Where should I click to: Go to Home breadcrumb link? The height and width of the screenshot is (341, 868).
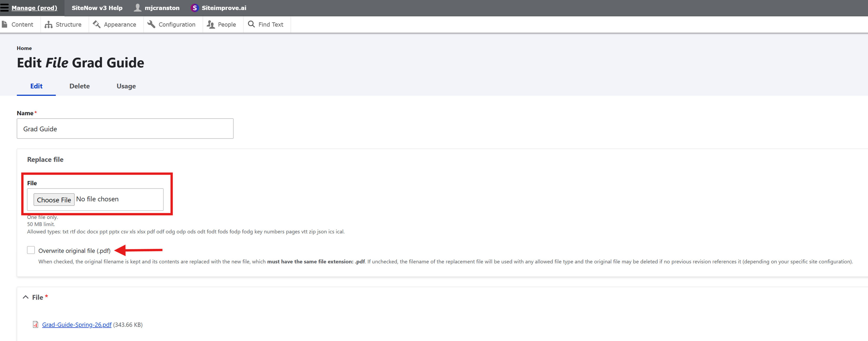click(x=24, y=48)
